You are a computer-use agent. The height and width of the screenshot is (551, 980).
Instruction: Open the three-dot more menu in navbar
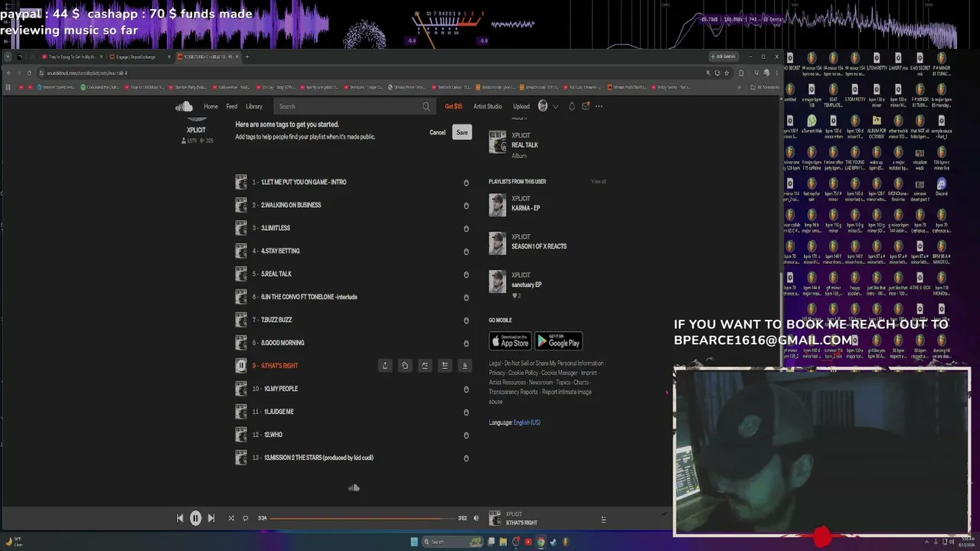tap(599, 106)
